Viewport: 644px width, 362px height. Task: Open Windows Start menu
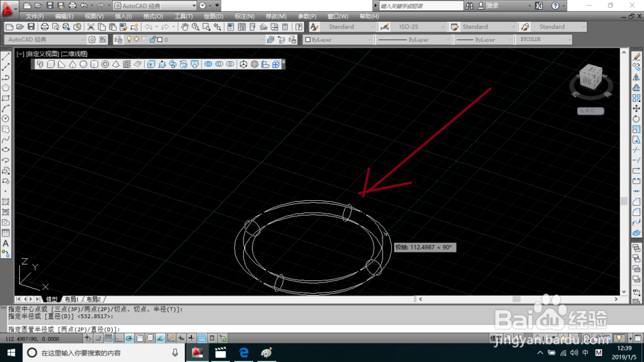pyautogui.click(x=11, y=352)
